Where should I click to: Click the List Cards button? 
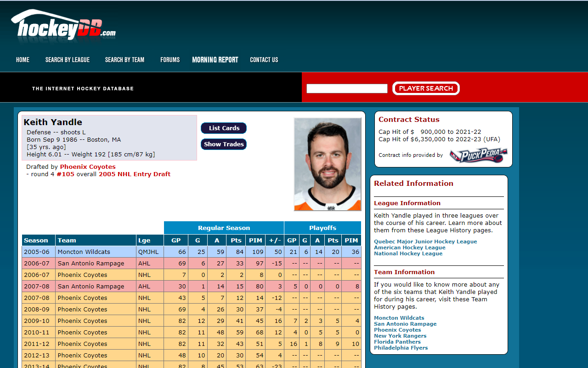click(224, 128)
